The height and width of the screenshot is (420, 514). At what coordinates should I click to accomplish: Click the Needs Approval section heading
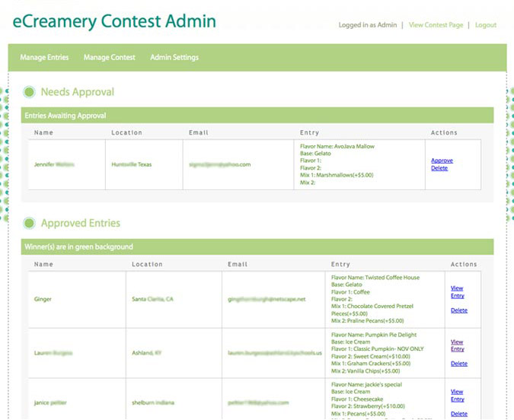[x=78, y=92]
